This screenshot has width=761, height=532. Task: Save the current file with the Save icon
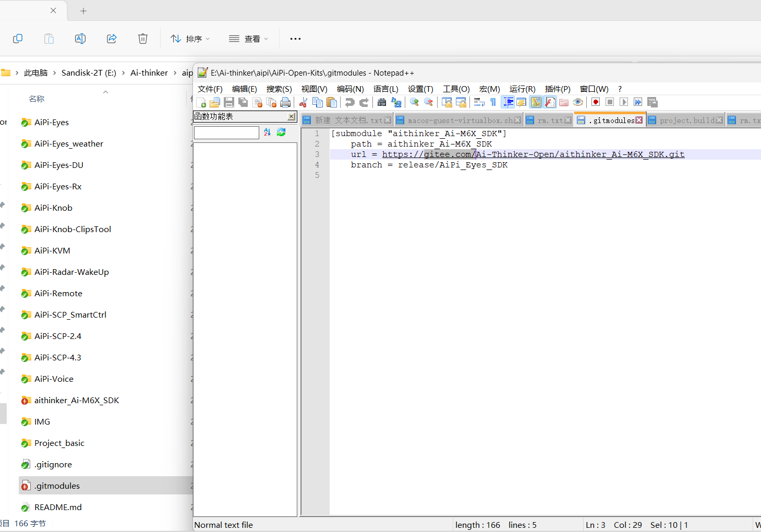228,102
